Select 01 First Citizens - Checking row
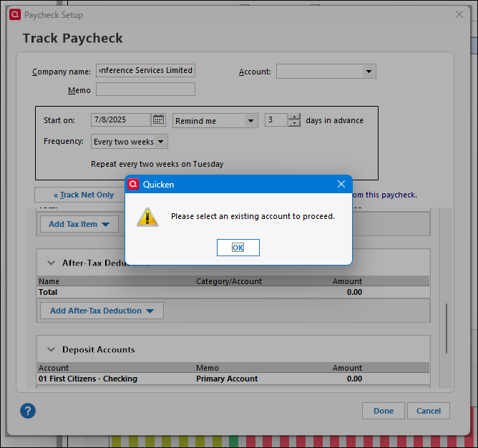This screenshot has width=478, height=448. (x=233, y=379)
